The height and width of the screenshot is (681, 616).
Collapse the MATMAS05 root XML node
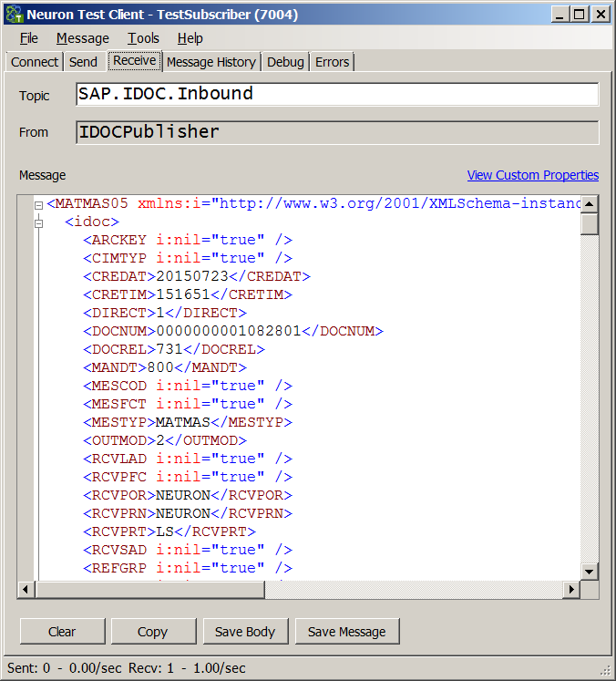[x=38, y=204]
